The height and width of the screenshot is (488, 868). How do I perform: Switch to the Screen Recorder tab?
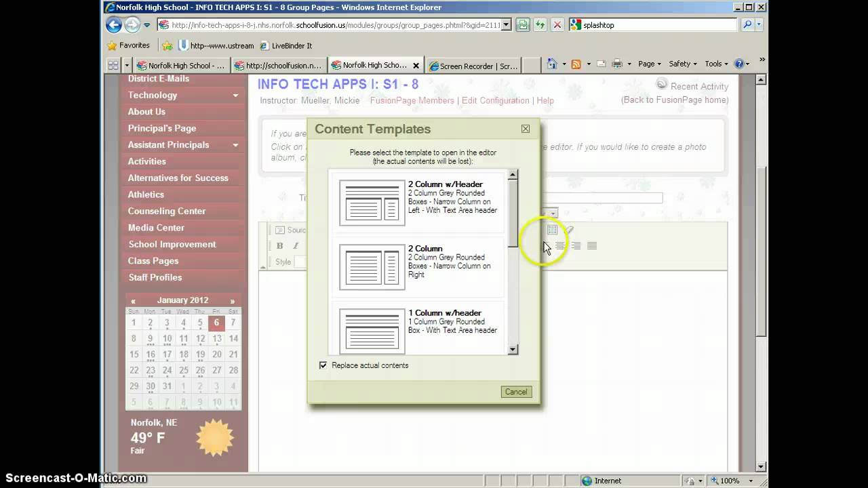[x=473, y=66]
